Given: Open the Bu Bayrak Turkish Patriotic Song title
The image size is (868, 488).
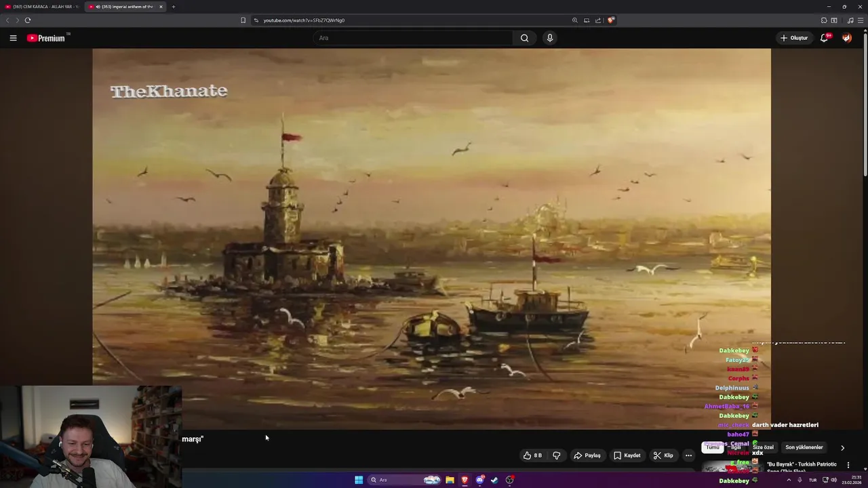Looking at the screenshot, I should 802,467.
